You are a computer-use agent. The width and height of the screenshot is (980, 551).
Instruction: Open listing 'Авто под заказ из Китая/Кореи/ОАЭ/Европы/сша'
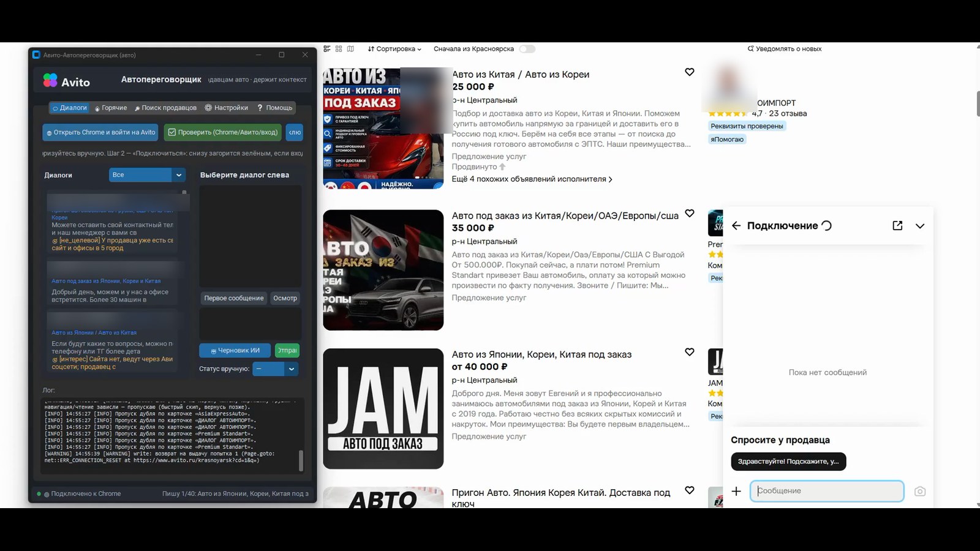point(565,216)
